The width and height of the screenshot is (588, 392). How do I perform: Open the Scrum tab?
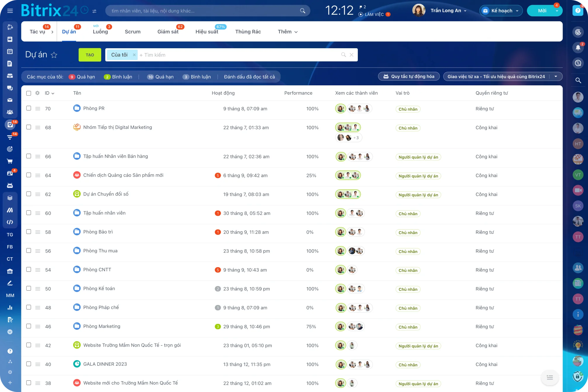click(x=133, y=32)
